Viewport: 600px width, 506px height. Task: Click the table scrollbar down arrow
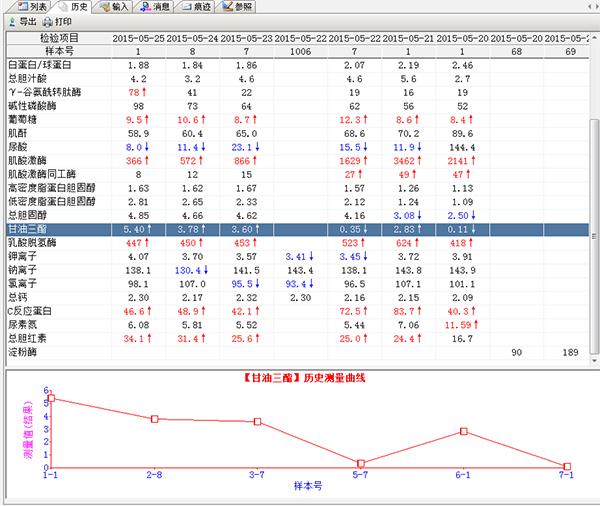point(594,359)
